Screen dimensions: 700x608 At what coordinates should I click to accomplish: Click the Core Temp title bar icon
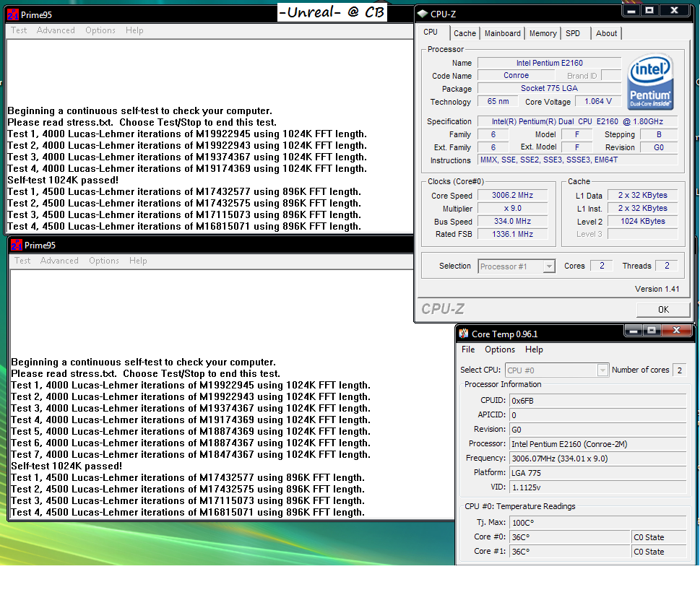pyautogui.click(x=463, y=334)
